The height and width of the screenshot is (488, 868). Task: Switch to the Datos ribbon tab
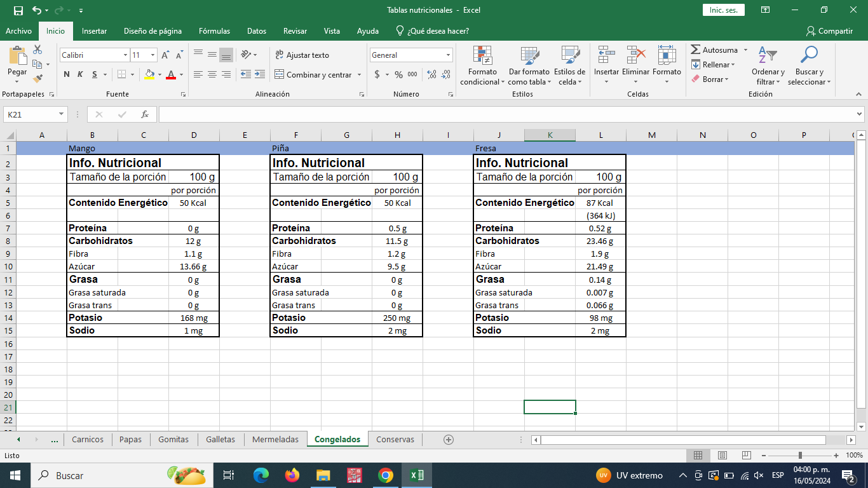[257, 30]
